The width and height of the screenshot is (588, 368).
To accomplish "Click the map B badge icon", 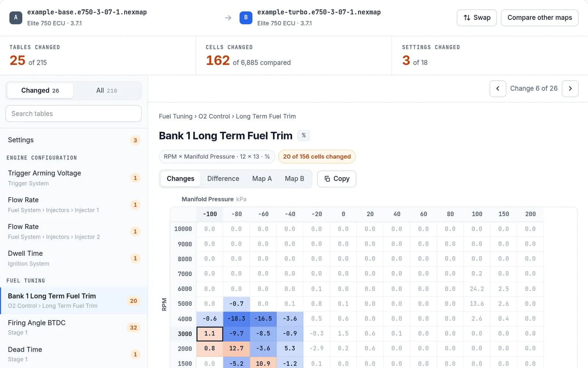I will click(x=246, y=17).
